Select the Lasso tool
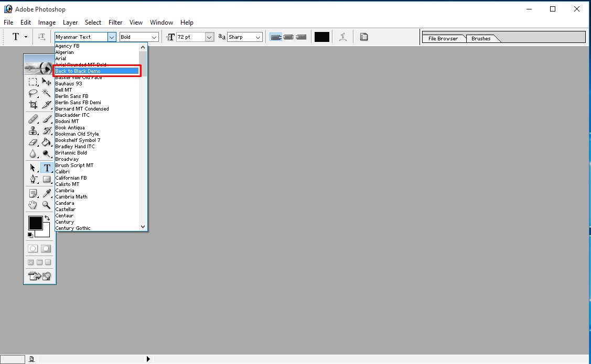The image size is (591, 364). click(x=33, y=93)
